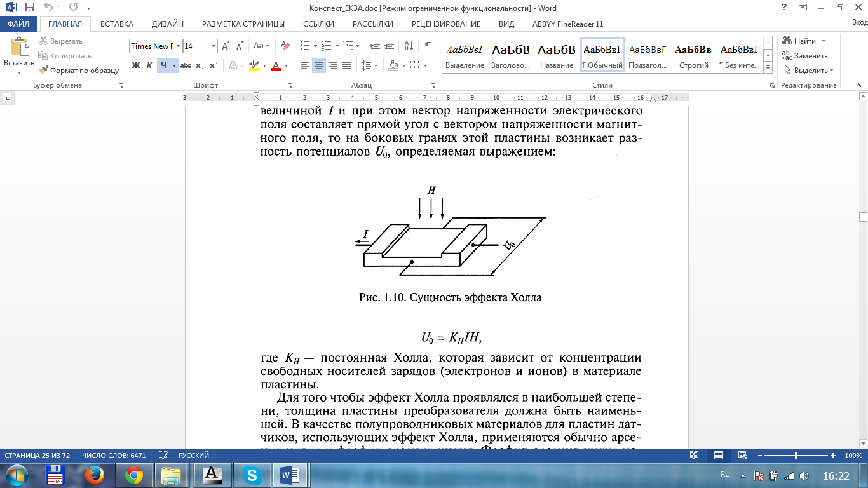The image size is (868, 488).
Task: Increase font size with the grow font icon
Action: (226, 46)
